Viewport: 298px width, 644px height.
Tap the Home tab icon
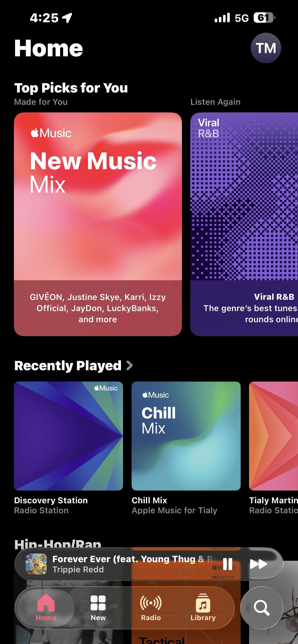(46, 603)
